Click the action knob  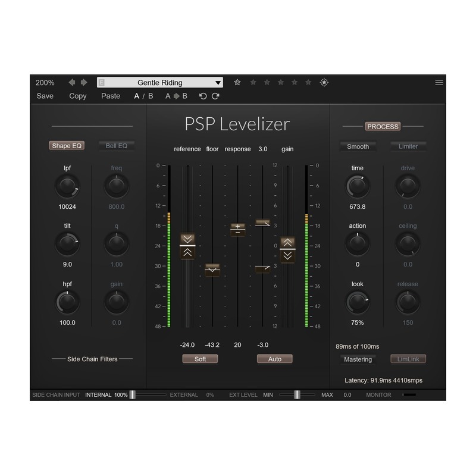click(358, 244)
